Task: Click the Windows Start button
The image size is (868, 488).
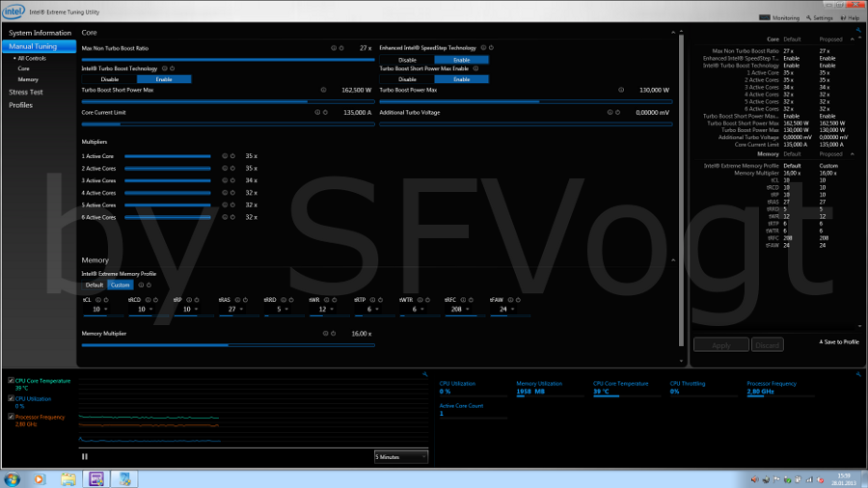Action: click(x=13, y=477)
